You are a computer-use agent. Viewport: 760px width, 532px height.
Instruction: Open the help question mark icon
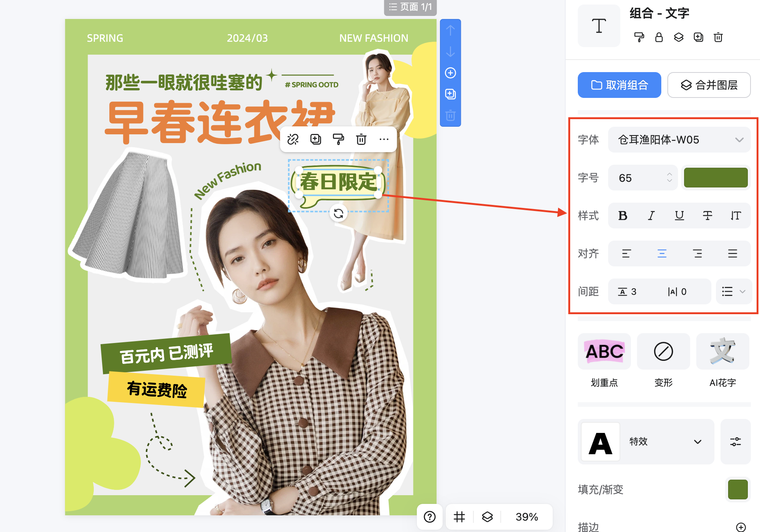tap(429, 517)
